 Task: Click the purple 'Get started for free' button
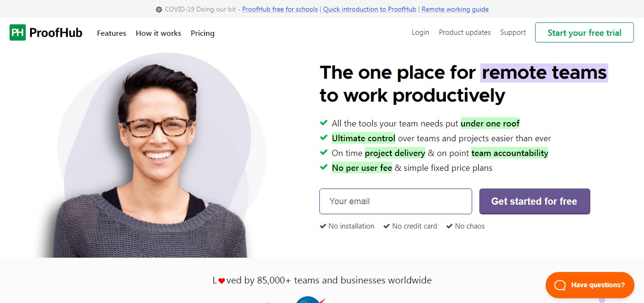534,201
